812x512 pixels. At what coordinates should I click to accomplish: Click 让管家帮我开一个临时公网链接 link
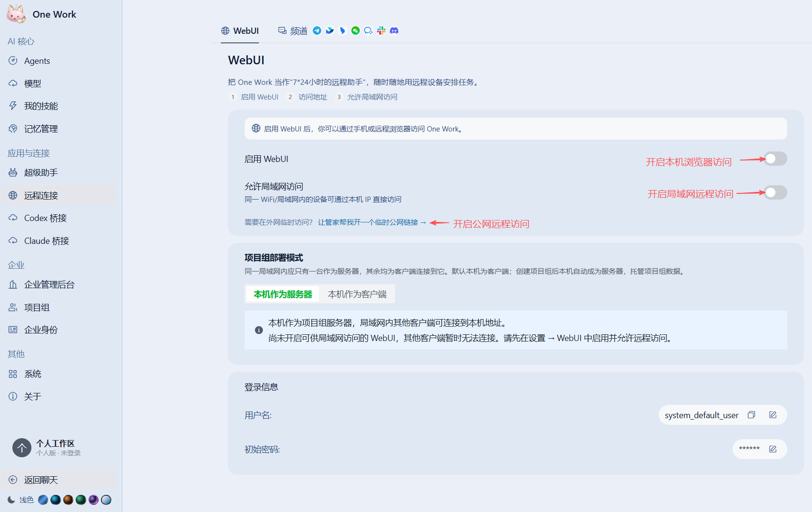coord(372,222)
